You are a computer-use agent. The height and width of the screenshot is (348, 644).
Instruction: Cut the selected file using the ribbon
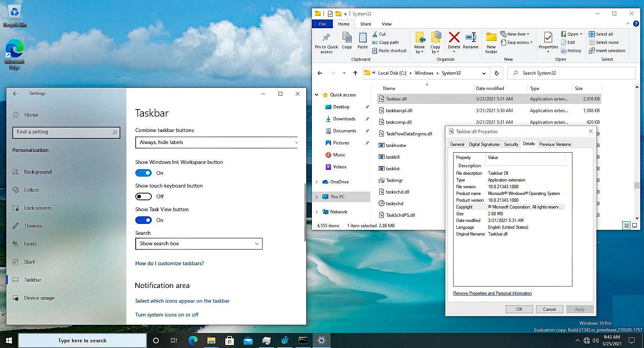pos(379,34)
